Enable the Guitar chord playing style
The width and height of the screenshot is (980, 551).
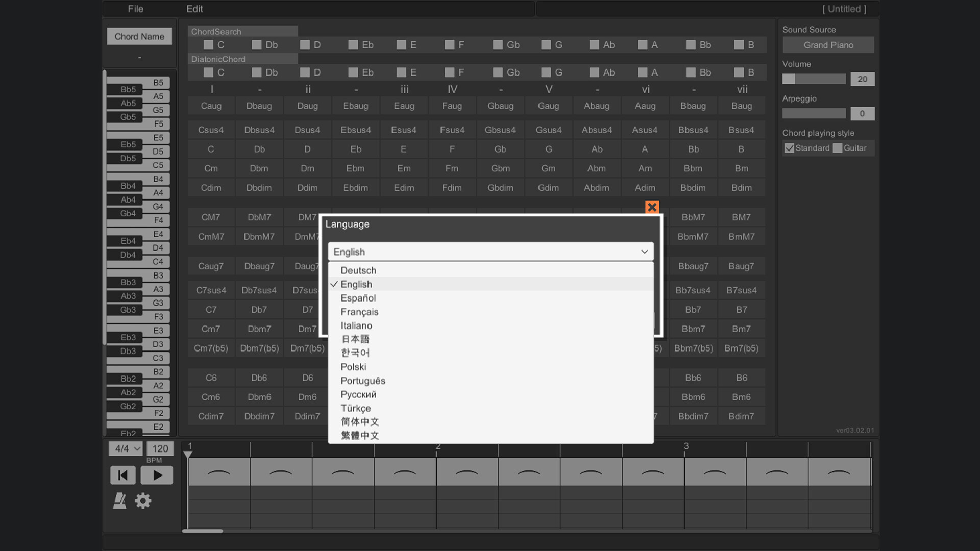[x=837, y=148]
